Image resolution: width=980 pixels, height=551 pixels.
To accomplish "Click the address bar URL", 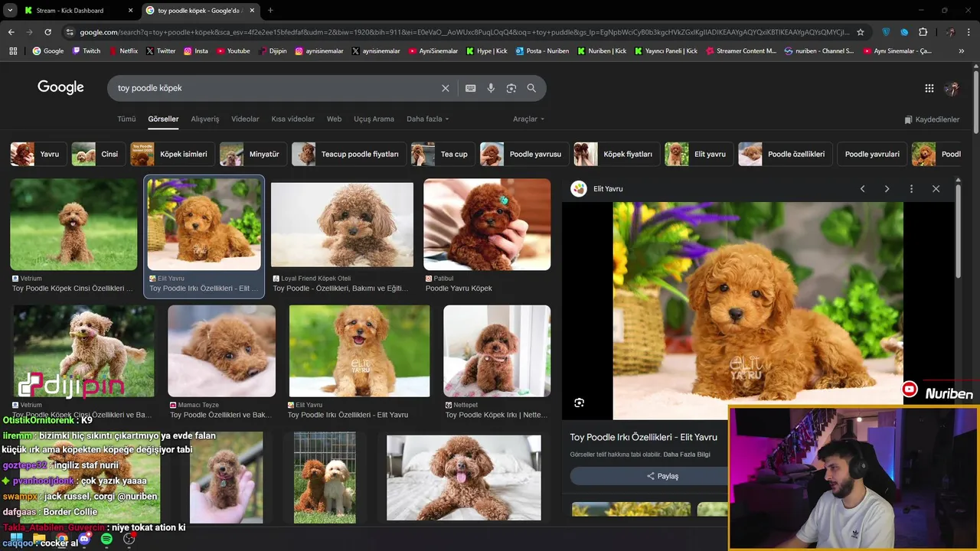I will point(464,32).
